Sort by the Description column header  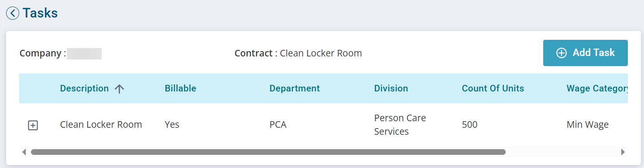click(84, 88)
